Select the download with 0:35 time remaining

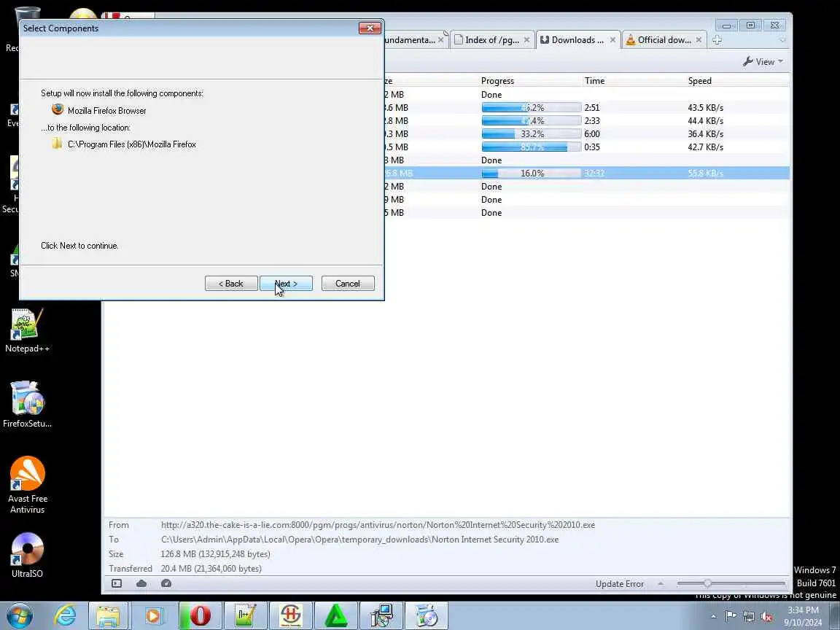(x=586, y=147)
